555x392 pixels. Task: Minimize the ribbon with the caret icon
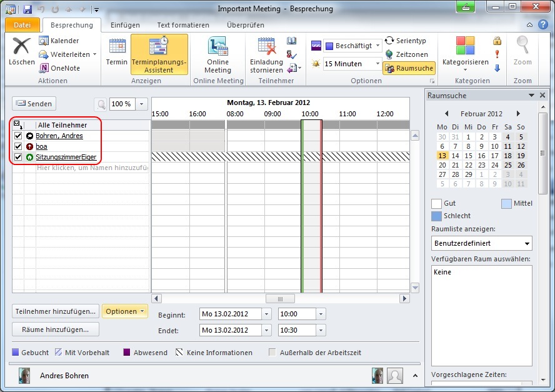529,25
